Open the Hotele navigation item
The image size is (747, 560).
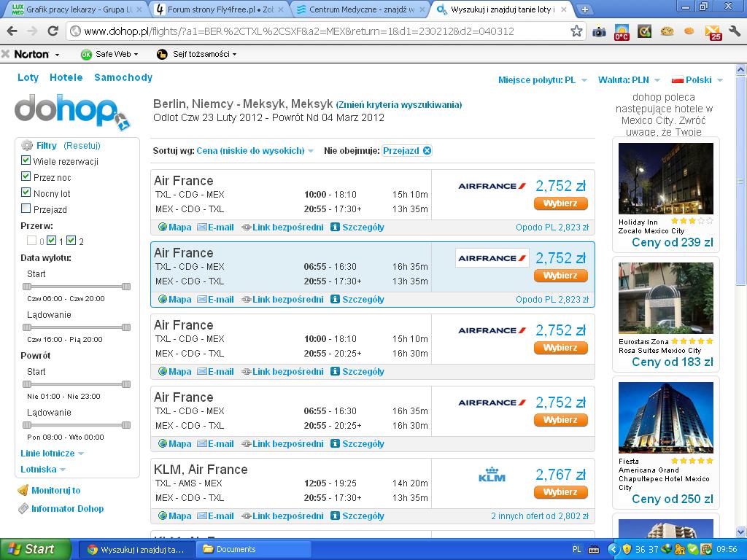tap(66, 77)
